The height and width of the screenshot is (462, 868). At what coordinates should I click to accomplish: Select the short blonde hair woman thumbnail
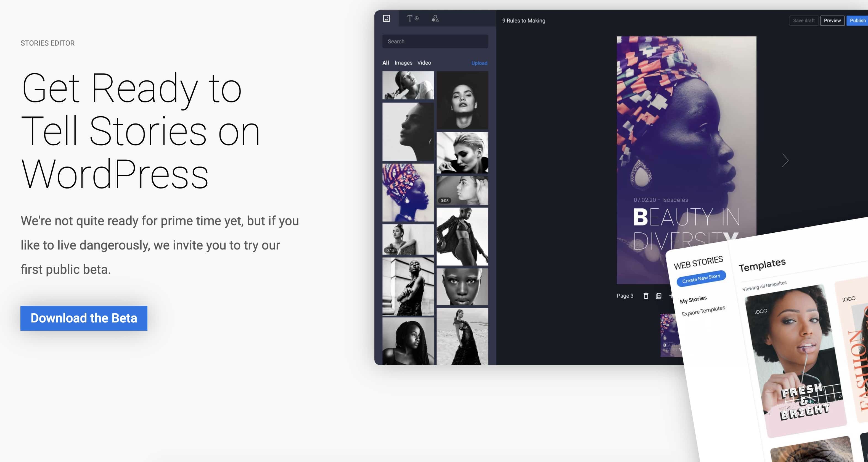tap(462, 153)
